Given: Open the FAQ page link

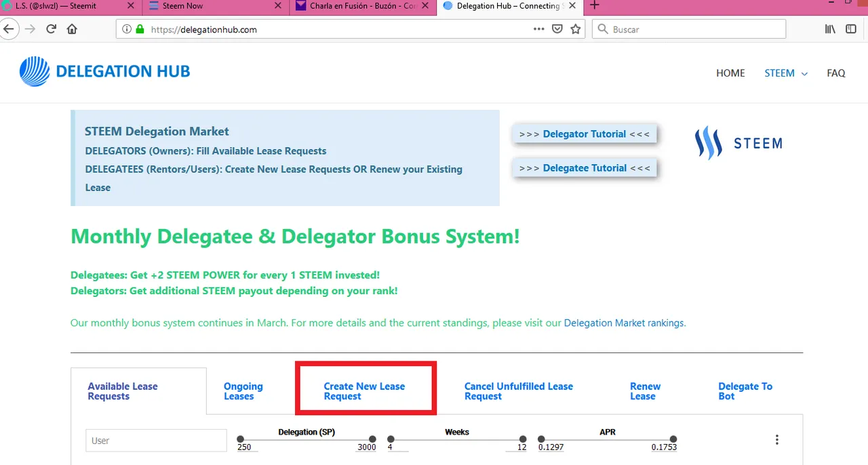Looking at the screenshot, I should [836, 73].
